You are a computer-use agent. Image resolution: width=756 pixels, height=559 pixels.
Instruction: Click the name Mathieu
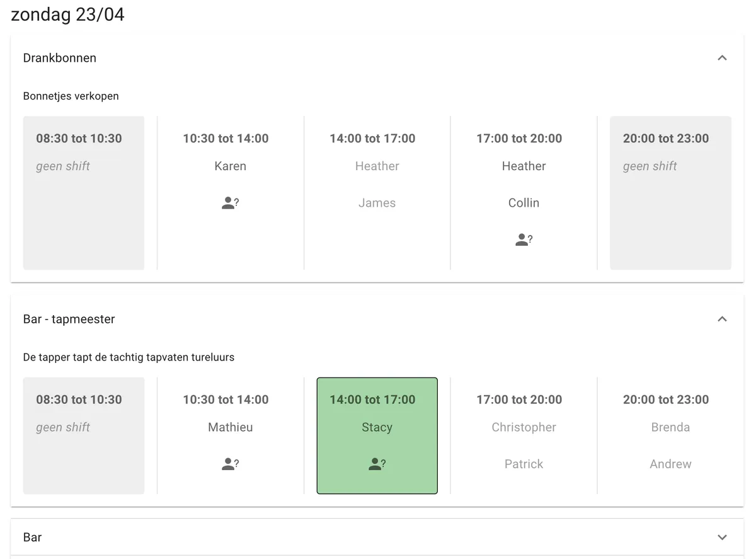[x=230, y=427]
